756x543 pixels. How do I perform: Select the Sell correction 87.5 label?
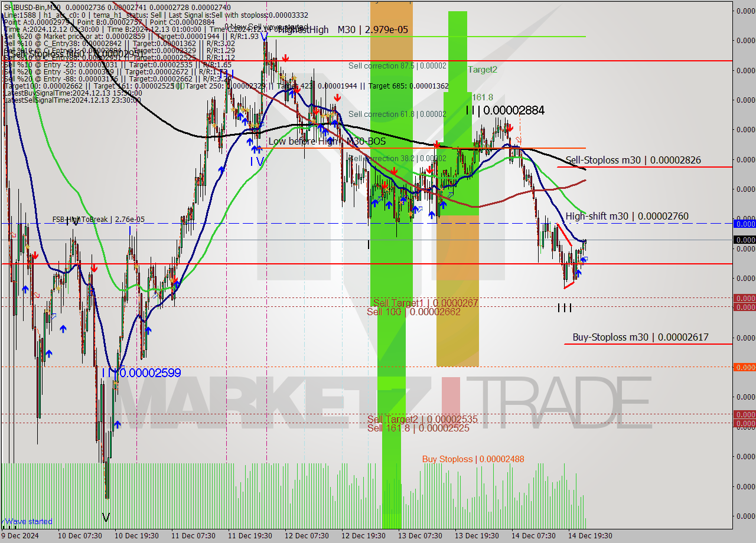tap(397, 66)
